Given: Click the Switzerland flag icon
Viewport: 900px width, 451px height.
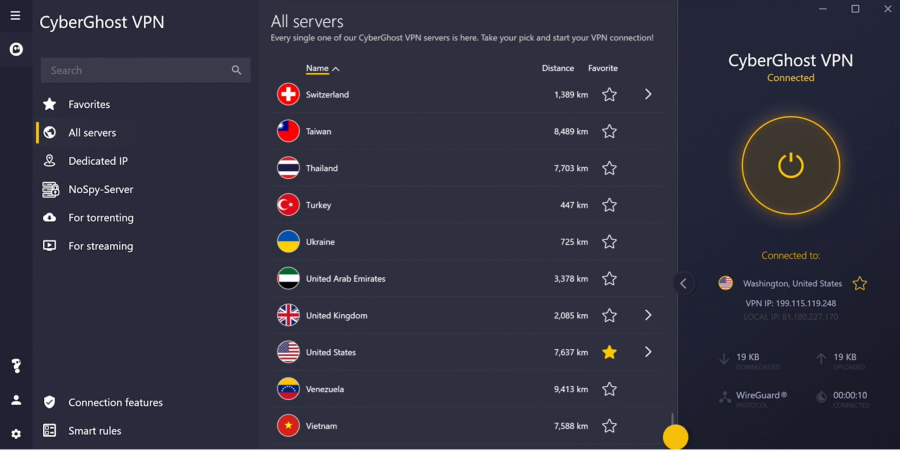Looking at the screenshot, I should click(x=288, y=94).
